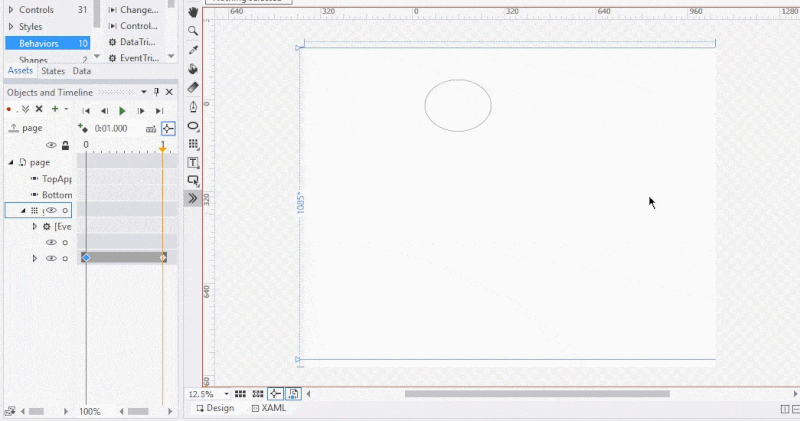Select the TextBlock tool
800x421 pixels.
coord(193,162)
